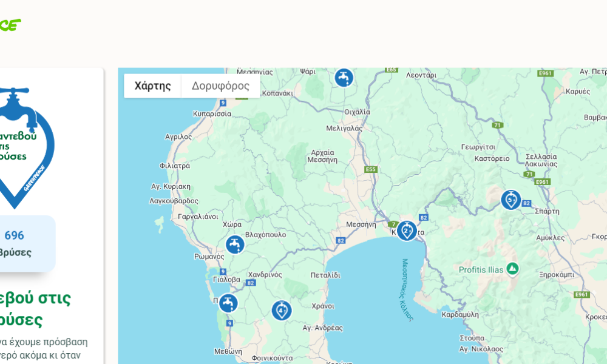607x364 pixels.
Task: Click the Αγρίλος town label
Action: coord(178,136)
